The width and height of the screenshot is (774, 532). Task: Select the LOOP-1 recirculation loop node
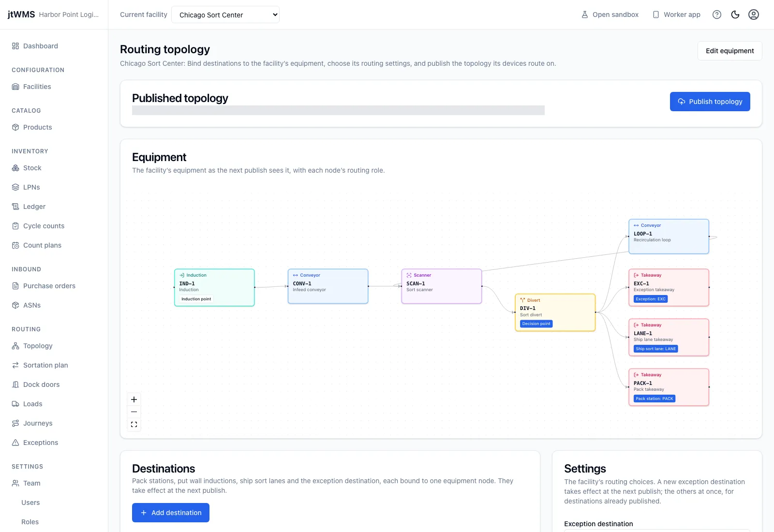tap(669, 236)
